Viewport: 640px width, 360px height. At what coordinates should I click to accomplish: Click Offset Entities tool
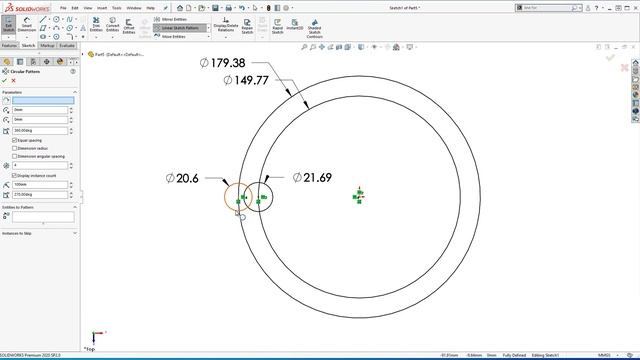pos(129,26)
